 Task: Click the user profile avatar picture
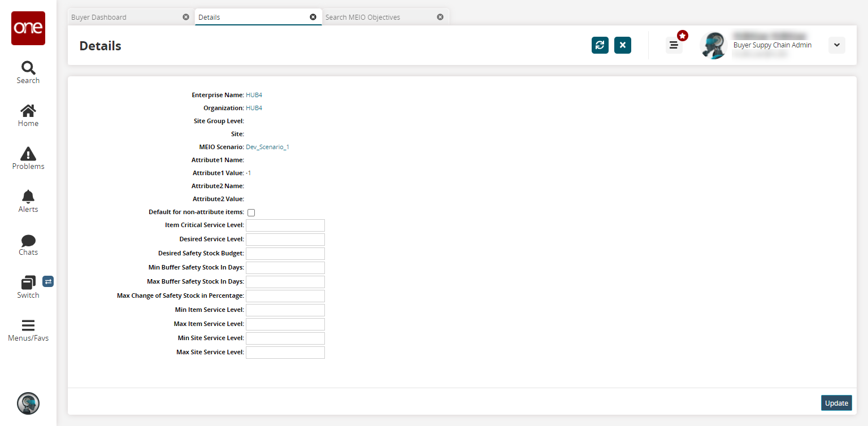click(713, 45)
